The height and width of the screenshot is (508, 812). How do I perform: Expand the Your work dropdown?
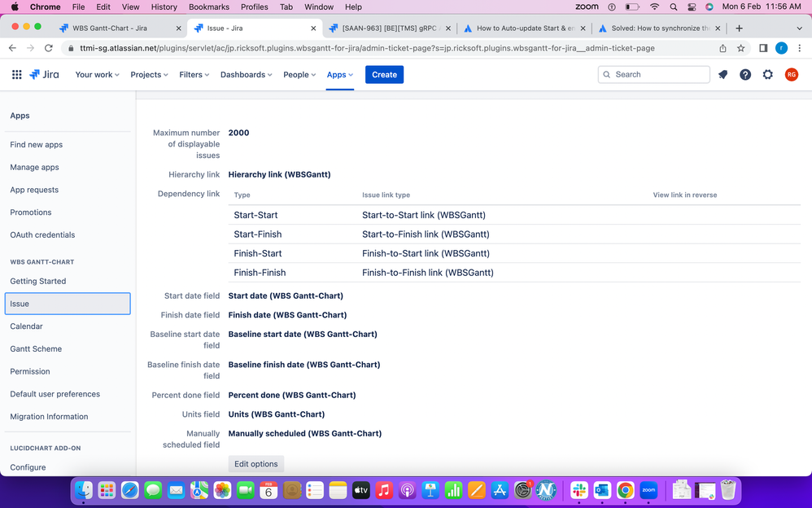point(98,75)
